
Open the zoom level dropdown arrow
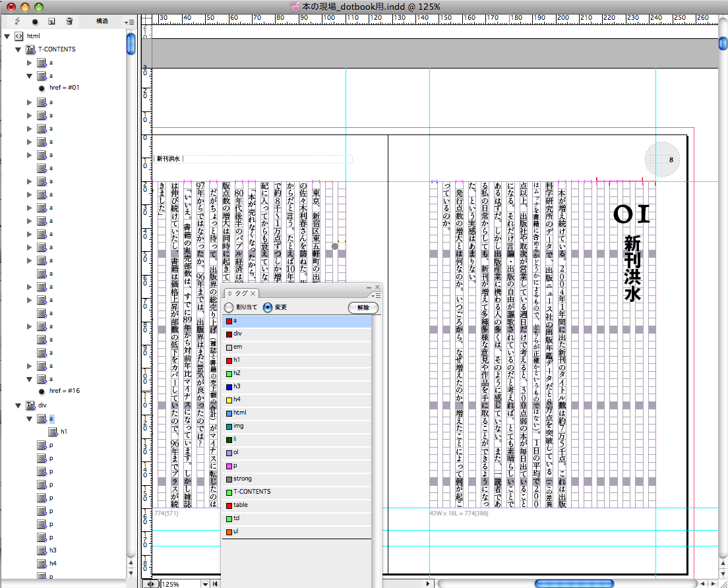(x=204, y=584)
